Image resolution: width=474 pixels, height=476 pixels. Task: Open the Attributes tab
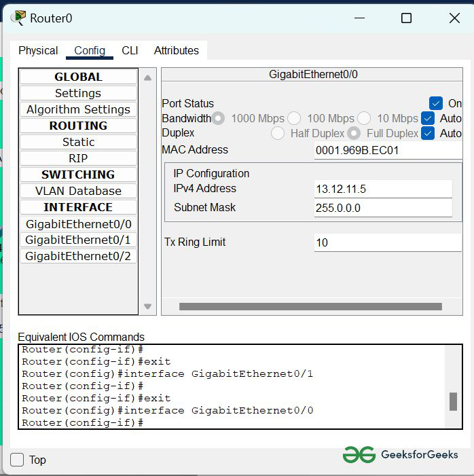click(x=176, y=51)
